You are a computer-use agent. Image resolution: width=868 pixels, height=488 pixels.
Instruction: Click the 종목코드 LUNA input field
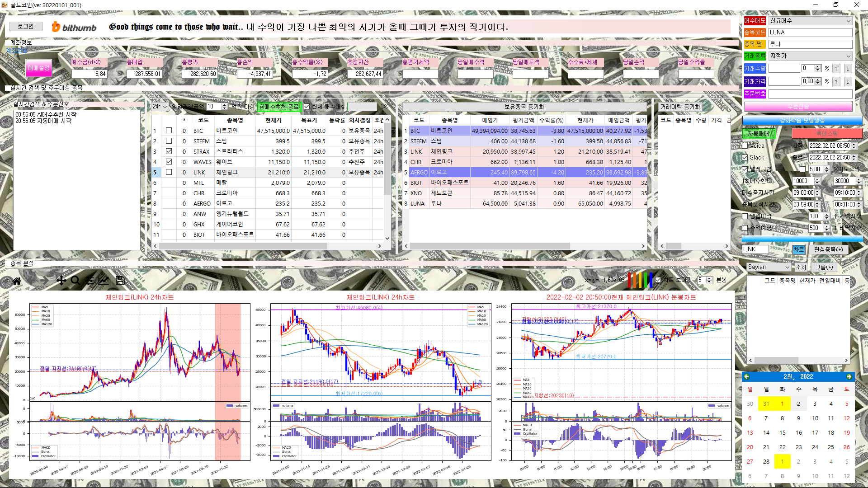coord(810,33)
